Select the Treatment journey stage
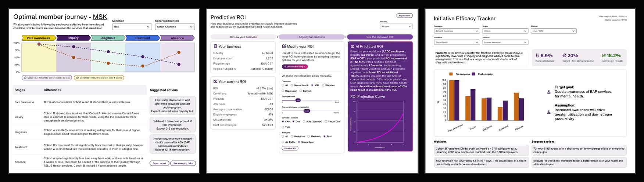The image size is (644, 182). 143,38
